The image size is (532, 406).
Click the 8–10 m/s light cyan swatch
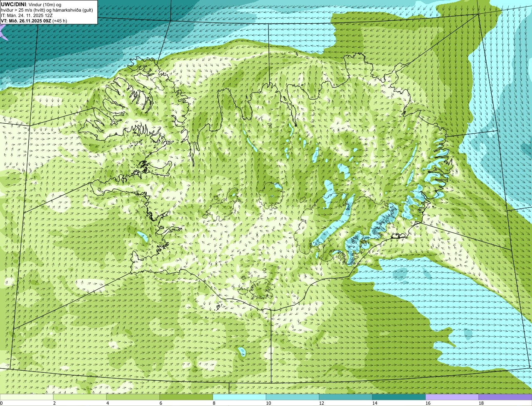click(239, 397)
